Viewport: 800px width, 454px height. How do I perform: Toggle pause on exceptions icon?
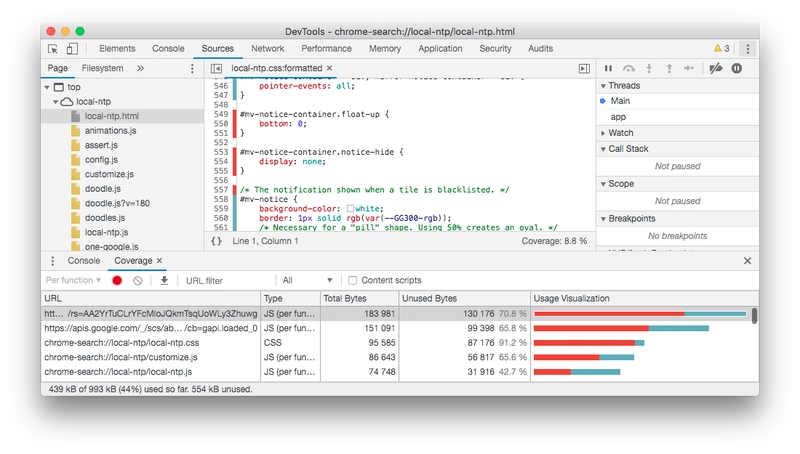coord(737,68)
